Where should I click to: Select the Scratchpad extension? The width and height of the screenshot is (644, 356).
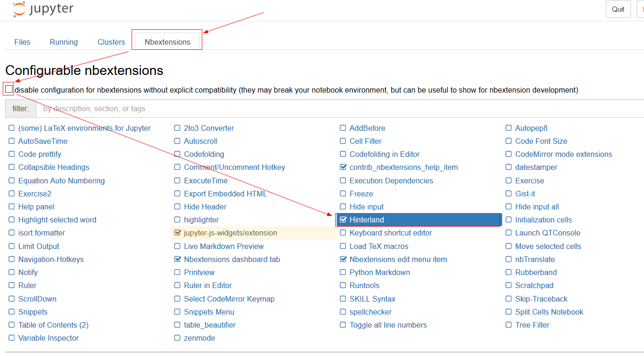point(534,285)
